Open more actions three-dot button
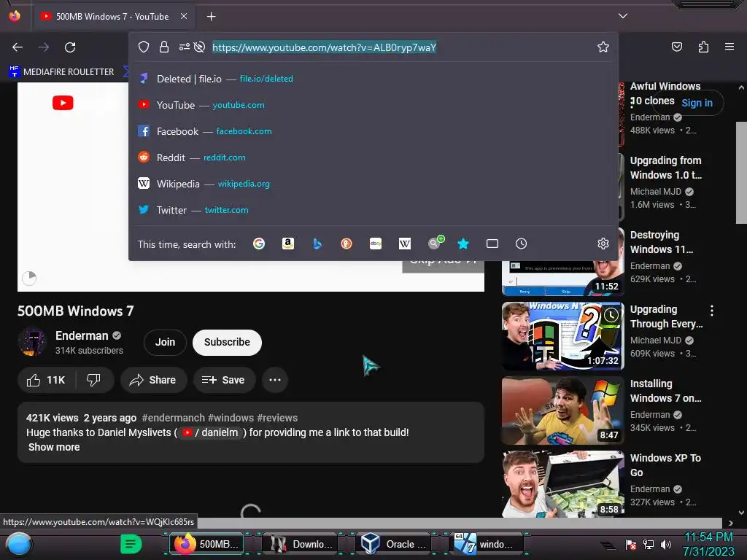 click(275, 380)
